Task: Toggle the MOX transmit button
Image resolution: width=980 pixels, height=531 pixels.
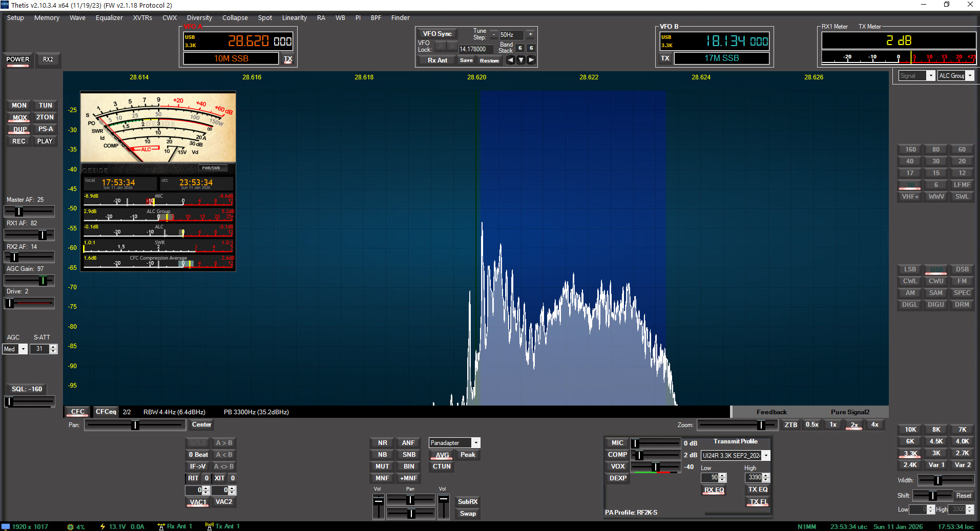Action: (19, 117)
